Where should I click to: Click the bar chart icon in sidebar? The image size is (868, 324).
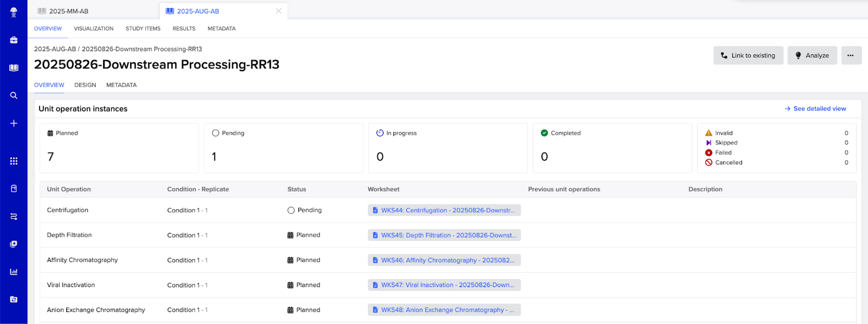[x=14, y=272]
